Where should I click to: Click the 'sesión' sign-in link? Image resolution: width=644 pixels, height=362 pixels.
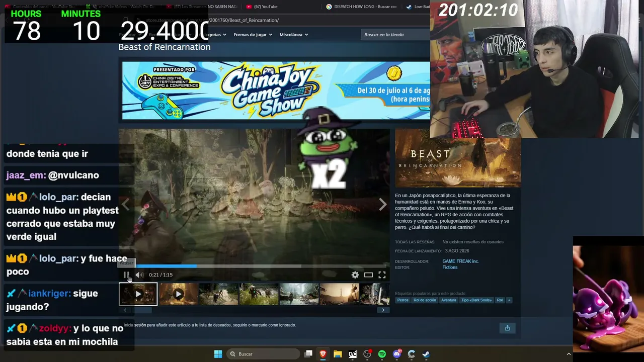point(140,325)
